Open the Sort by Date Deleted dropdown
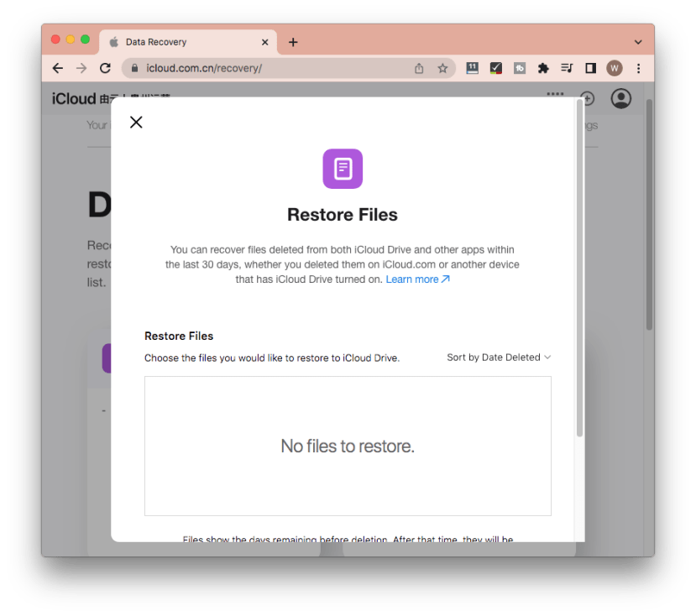The height and width of the screenshot is (616, 696). (497, 357)
